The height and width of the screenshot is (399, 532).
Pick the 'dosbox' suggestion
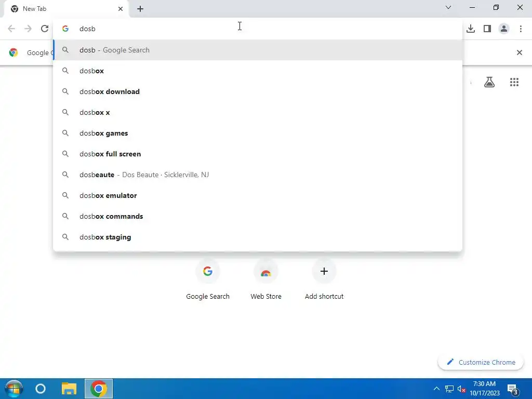pyautogui.click(x=258, y=71)
